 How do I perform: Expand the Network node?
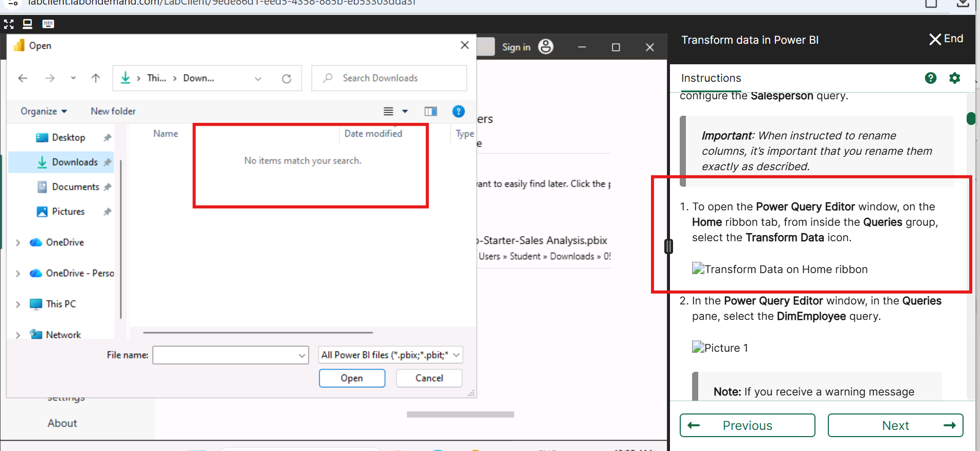coord(18,335)
